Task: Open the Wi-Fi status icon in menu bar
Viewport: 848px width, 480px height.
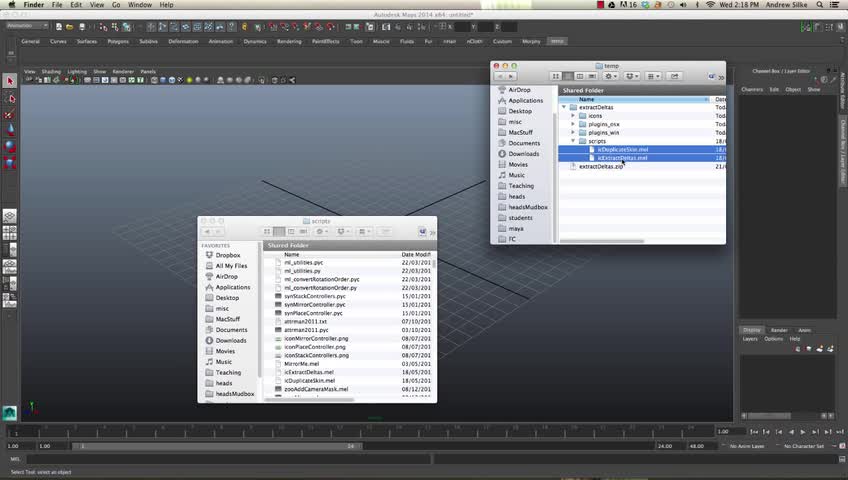Action: (711, 5)
